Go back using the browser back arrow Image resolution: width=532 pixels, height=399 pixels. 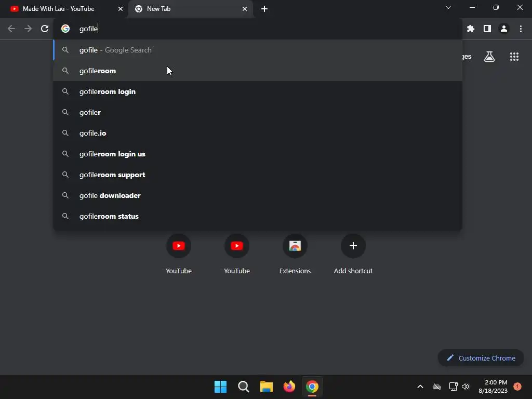(x=11, y=29)
